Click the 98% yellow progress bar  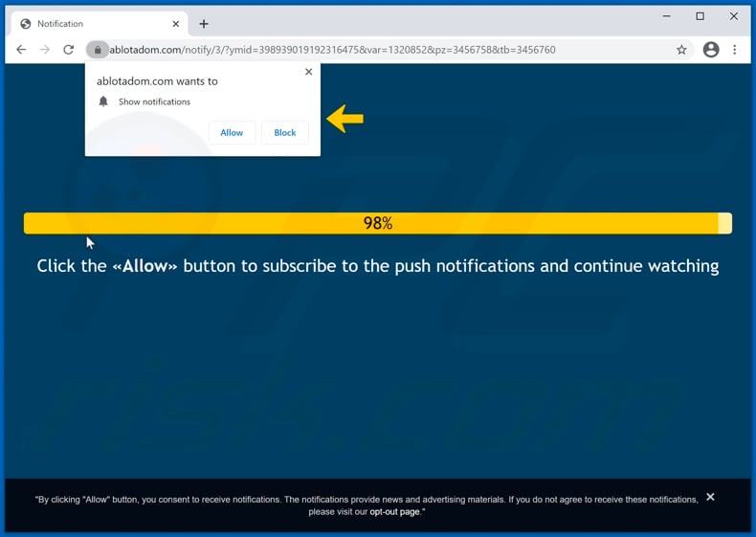coord(378,223)
